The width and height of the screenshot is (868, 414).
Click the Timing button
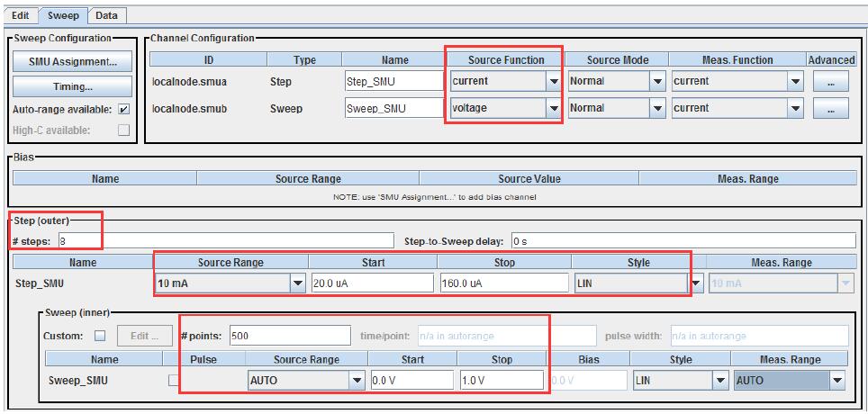(73, 86)
